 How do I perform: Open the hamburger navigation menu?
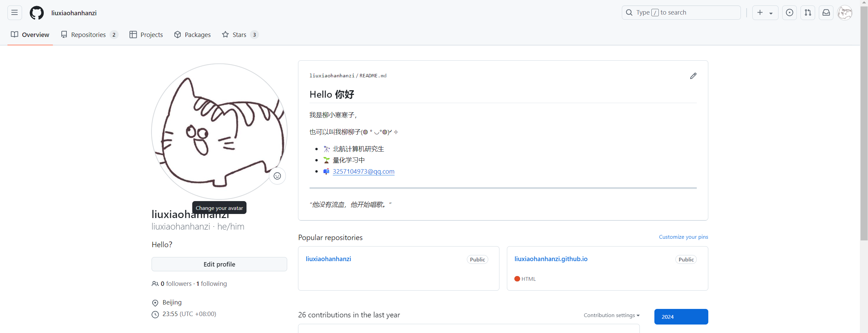click(15, 13)
